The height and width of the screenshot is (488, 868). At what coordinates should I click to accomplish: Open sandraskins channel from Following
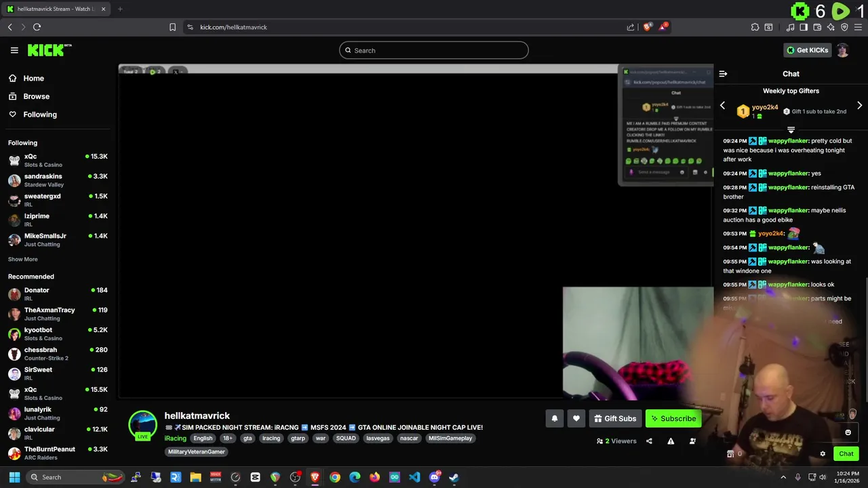pos(58,180)
